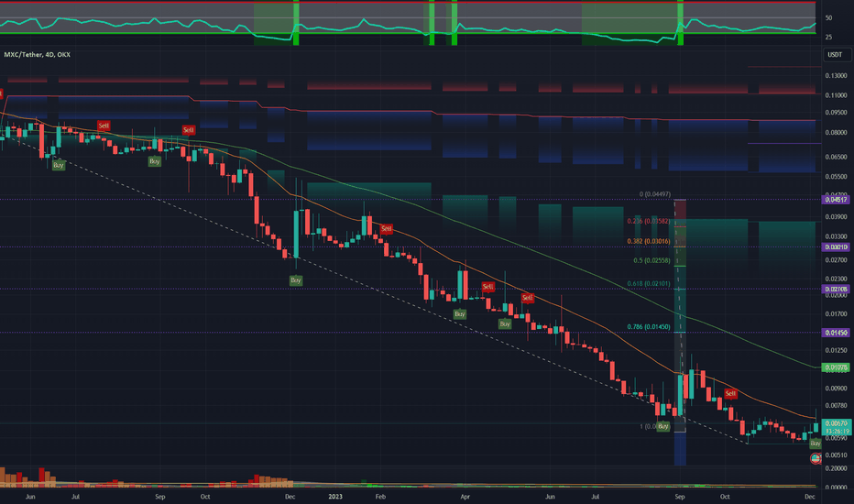Viewport: 854px width, 504px height.
Task: Click the Buy signal in early May 2023
Action: pos(505,324)
